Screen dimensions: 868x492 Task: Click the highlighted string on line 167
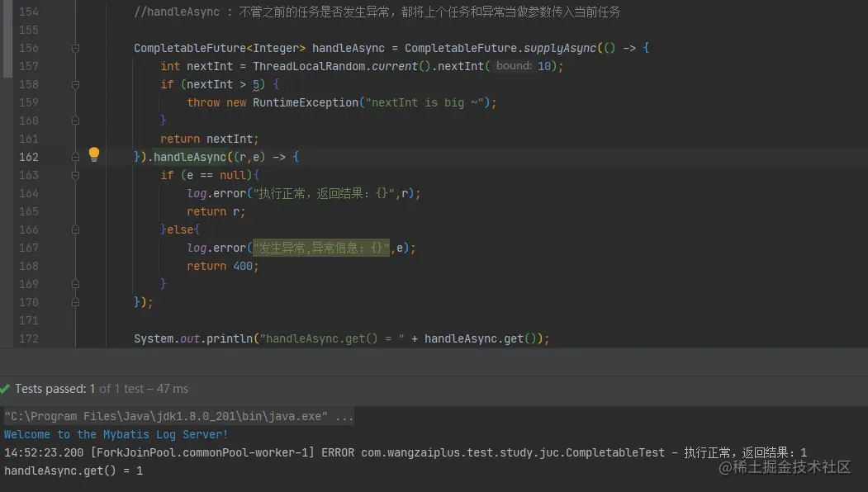pos(321,248)
